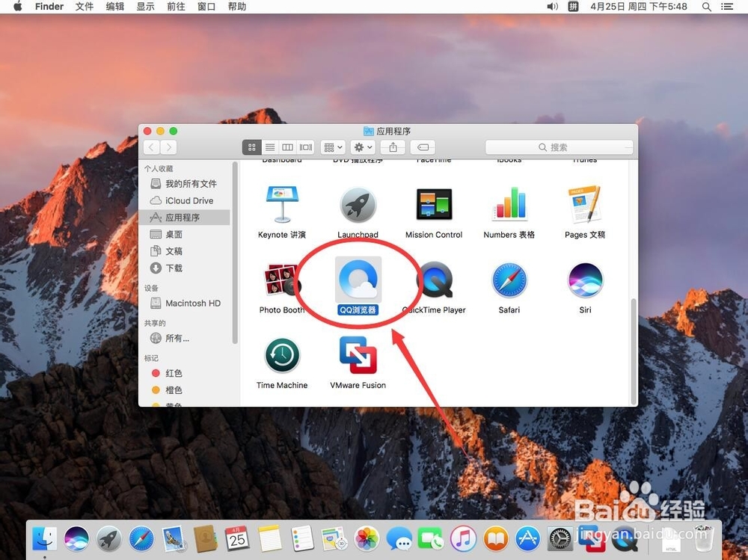748x560 pixels.
Task: Select the 红色 red tag
Action: pyautogui.click(x=185, y=373)
